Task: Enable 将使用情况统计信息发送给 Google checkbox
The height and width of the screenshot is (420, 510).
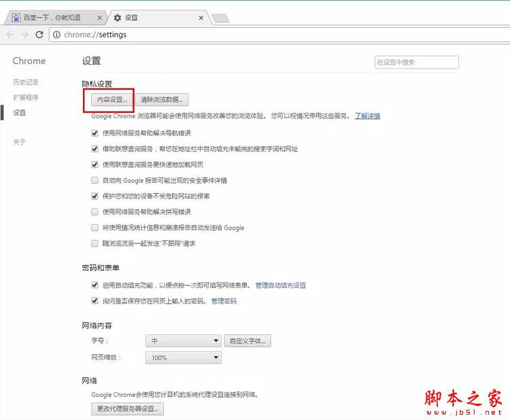Action: [95, 228]
